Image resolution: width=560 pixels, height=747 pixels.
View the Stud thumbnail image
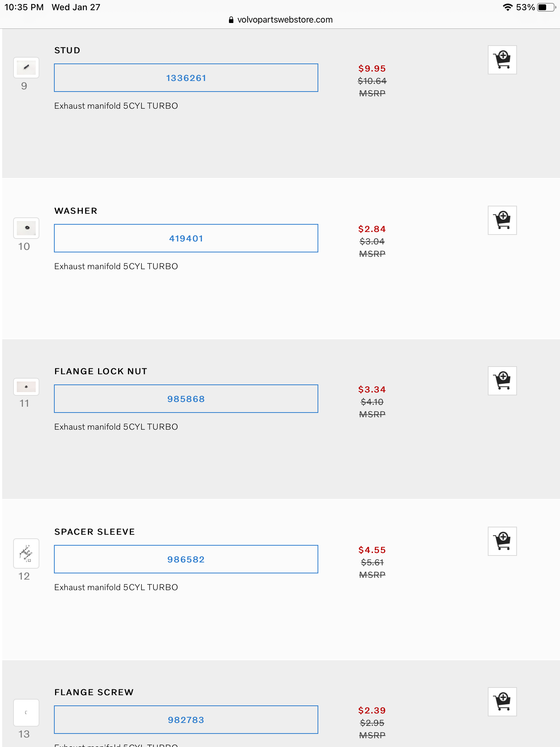(x=26, y=68)
